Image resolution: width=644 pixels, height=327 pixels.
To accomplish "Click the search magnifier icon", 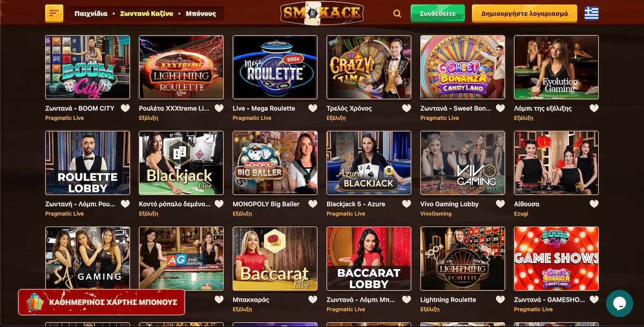I will point(397,14).
